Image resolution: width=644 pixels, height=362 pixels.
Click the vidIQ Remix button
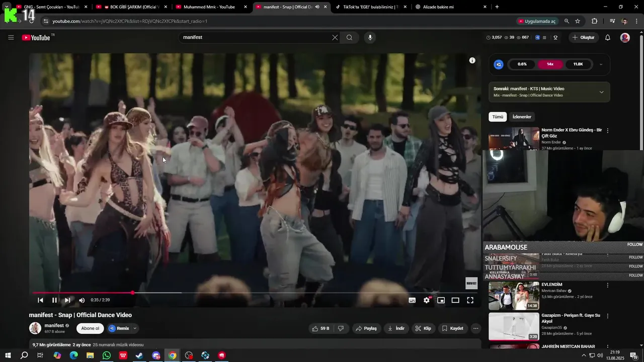(119, 328)
